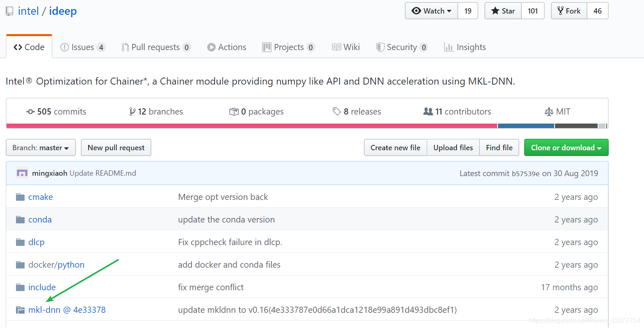
Task: Open the dlcp folder
Action: (x=37, y=242)
